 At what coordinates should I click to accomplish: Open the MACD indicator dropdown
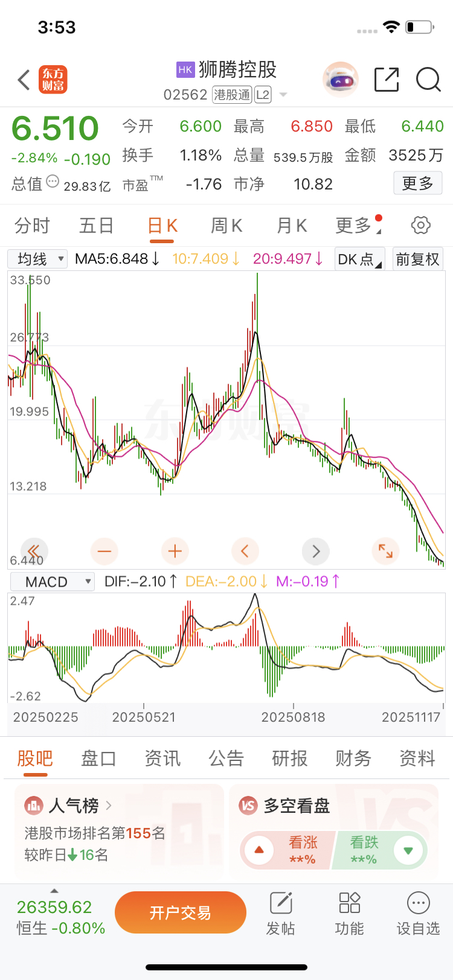pyautogui.click(x=53, y=582)
